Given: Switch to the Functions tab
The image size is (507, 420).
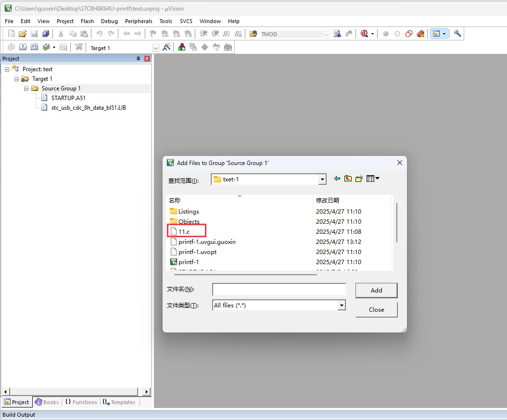Looking at the screenshot, I should pos(81,402).
